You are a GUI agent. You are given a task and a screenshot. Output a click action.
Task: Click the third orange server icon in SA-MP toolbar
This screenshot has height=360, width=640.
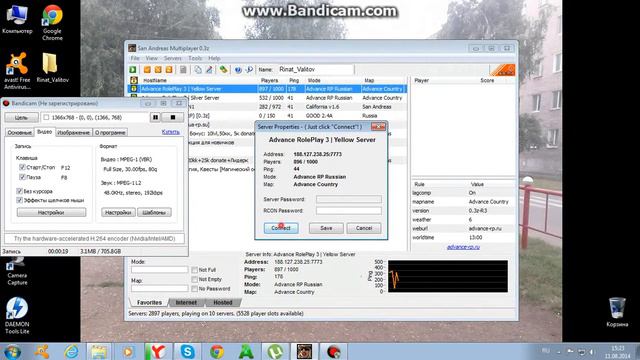tap(169, 70)
